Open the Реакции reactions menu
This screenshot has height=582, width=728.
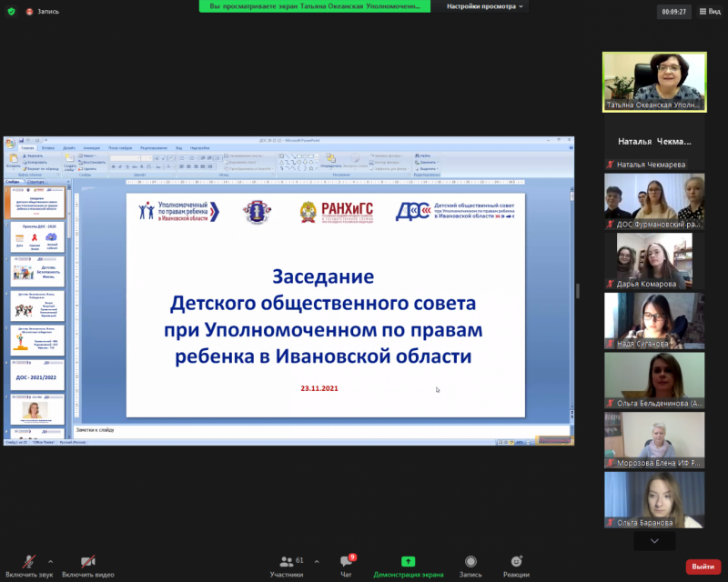tap(517, 566)
